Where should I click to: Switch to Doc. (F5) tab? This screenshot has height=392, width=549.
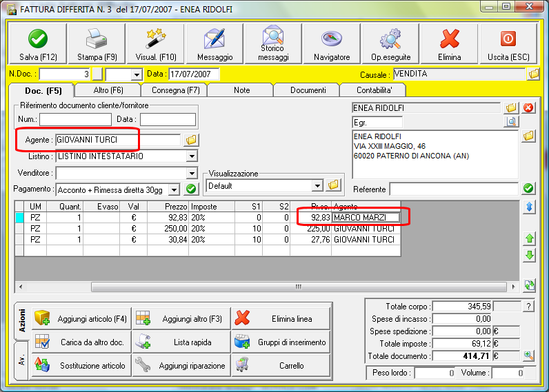click(43, 90)
